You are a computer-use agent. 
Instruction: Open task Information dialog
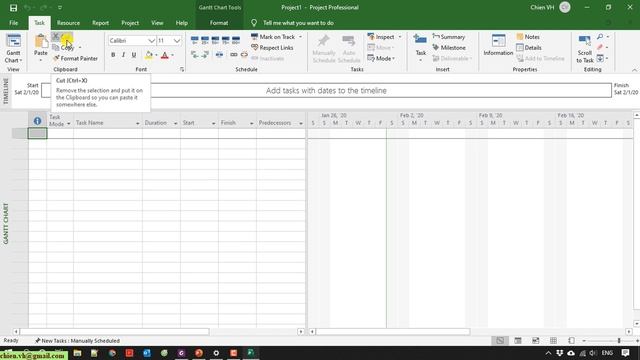(498, 45)
